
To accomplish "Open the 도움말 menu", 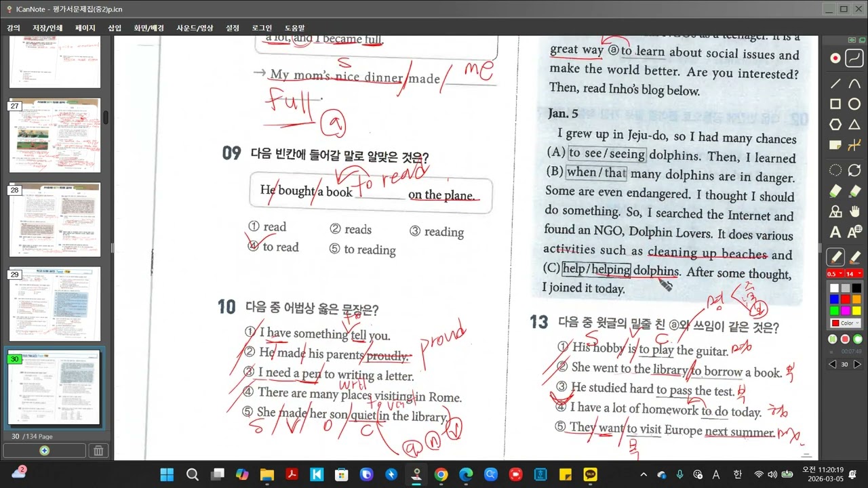I will (295, 28).
